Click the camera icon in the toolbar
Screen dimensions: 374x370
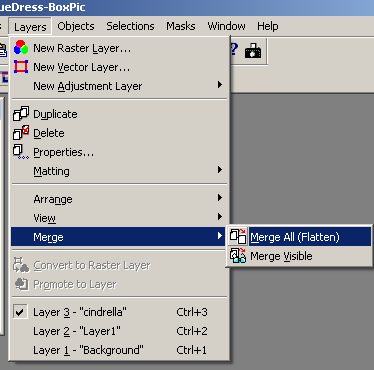(253, 50)
